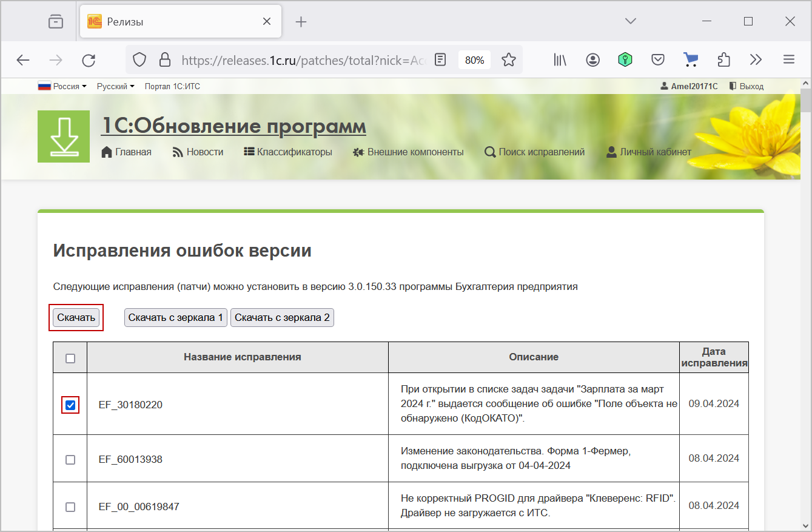
Task: Go forward to next page
Action: pyautogui.click(x=56, y=59)
